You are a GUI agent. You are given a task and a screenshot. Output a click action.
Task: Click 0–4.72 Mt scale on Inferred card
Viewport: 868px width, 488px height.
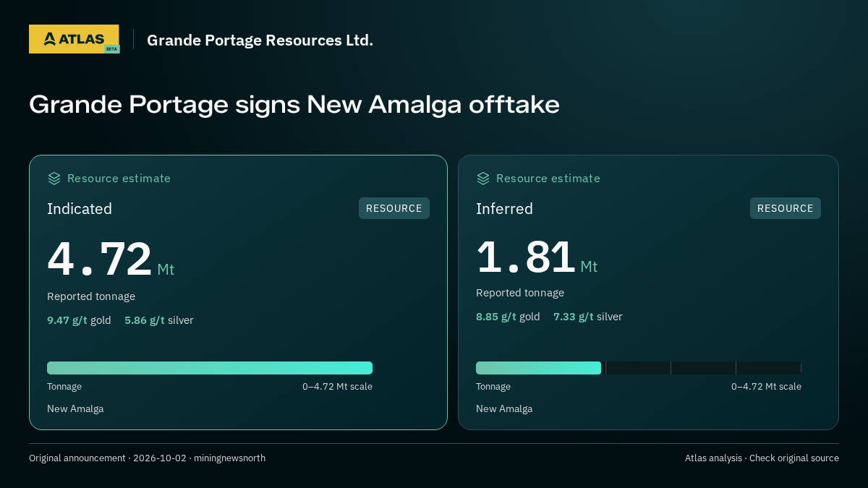click(x=766, y=387)
